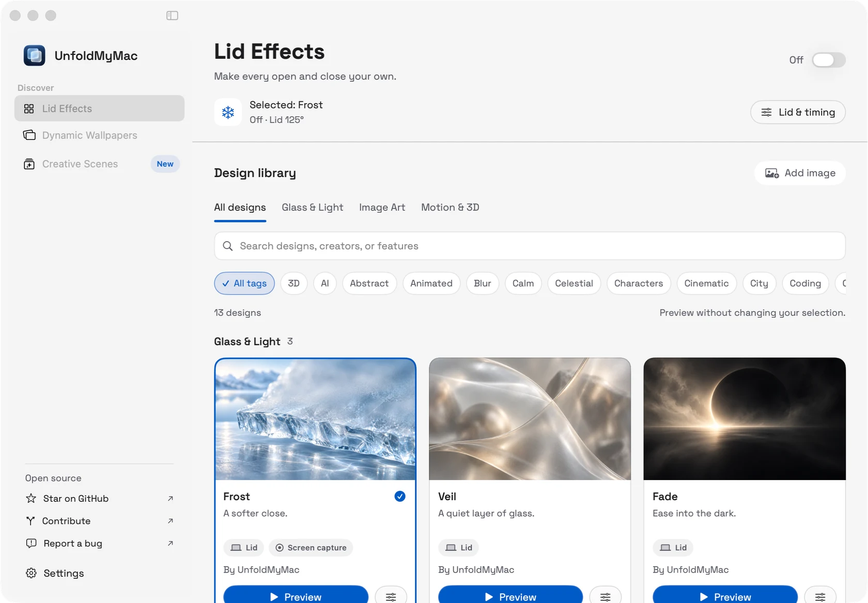Open the Contribute link
Image resolution: width=868 pixels, height=603 pixels.
(x=99, y=521)
